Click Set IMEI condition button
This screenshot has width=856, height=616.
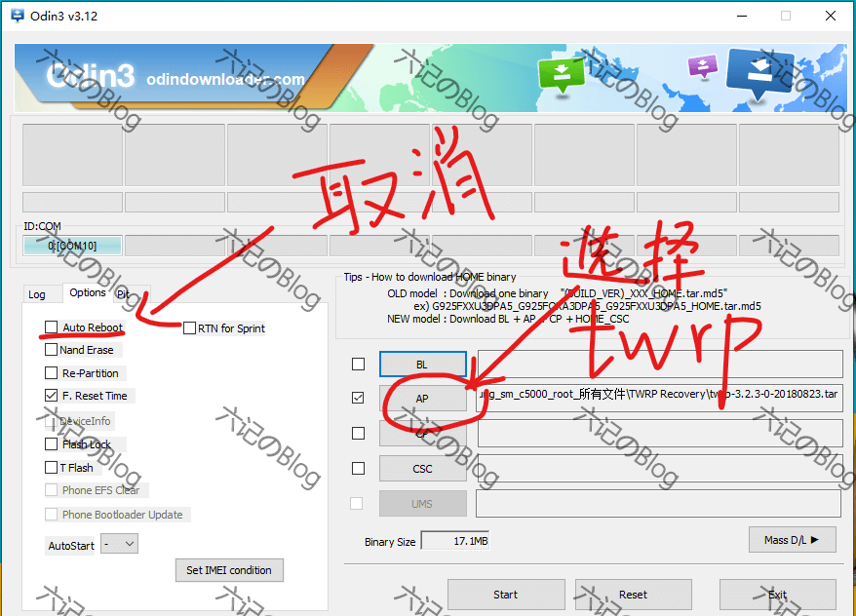(229, 570)
